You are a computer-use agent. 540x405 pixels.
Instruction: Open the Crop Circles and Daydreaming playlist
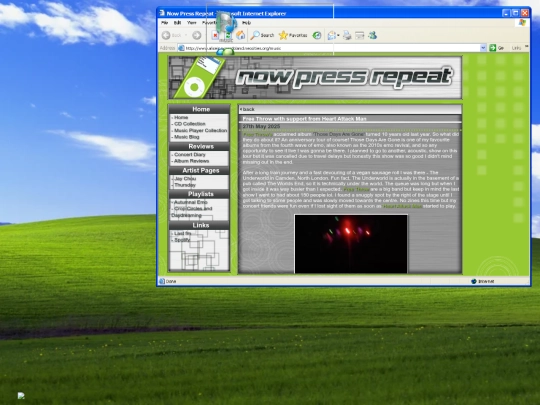tap(192, 212)
